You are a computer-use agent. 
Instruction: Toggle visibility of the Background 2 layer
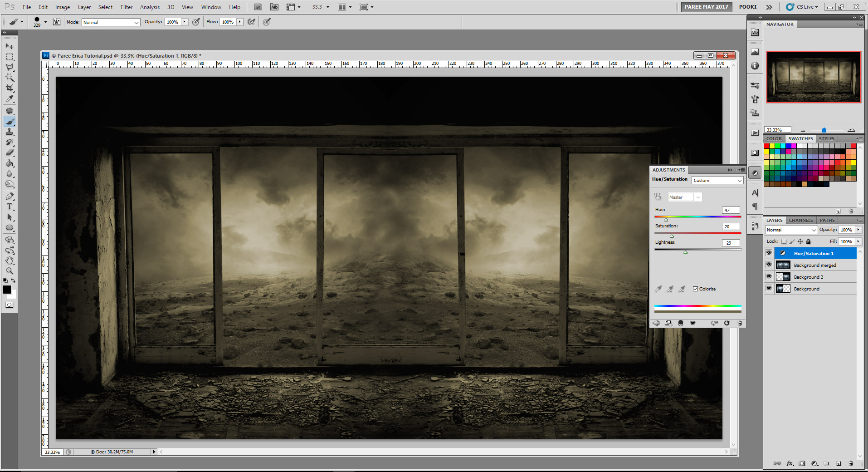769,276
